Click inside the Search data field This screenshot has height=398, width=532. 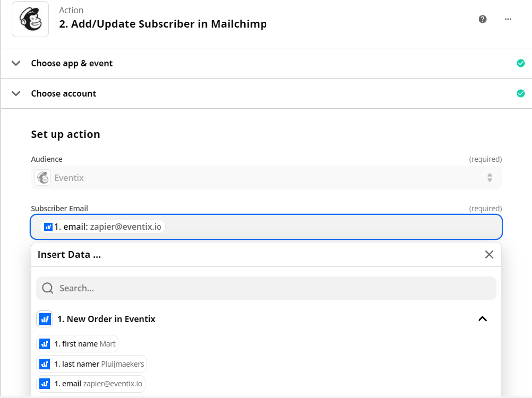tap(266, 288)
